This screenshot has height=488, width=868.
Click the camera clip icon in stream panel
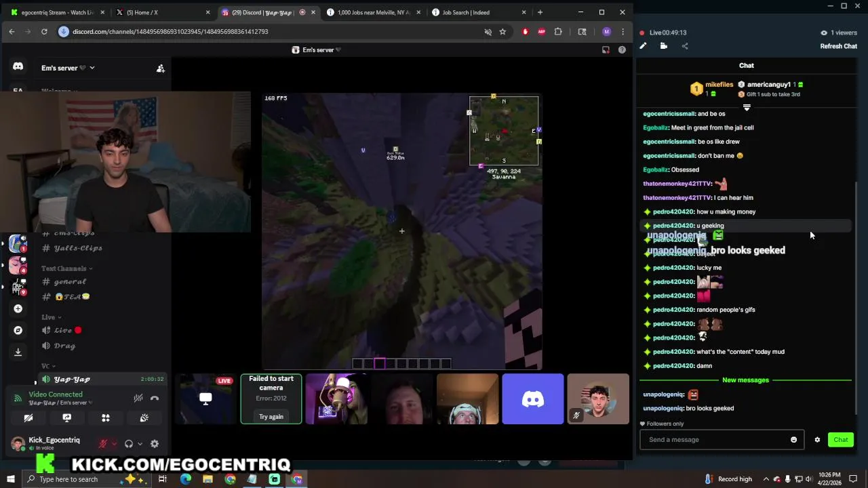tap(664, 46)
